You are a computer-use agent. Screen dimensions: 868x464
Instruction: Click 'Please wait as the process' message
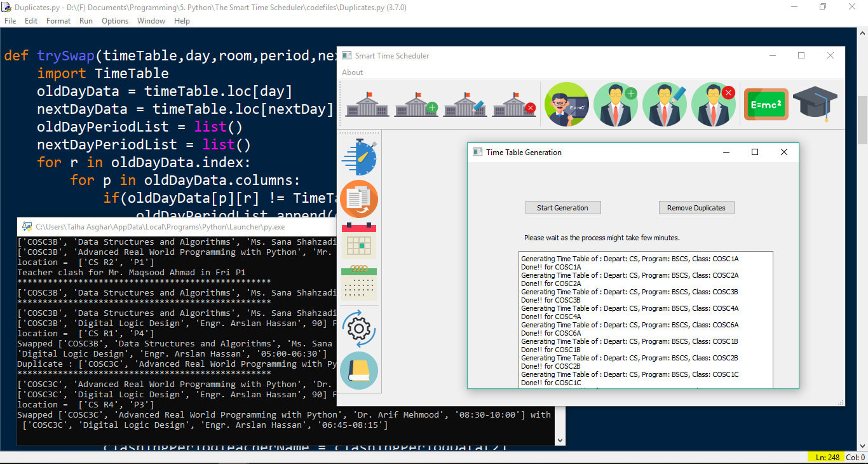[602, 238]
